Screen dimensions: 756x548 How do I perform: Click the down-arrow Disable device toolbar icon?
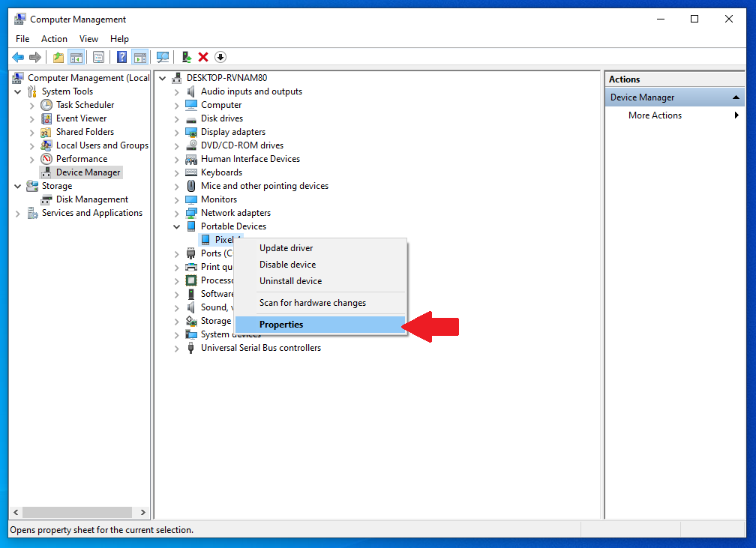pos(220,57)
